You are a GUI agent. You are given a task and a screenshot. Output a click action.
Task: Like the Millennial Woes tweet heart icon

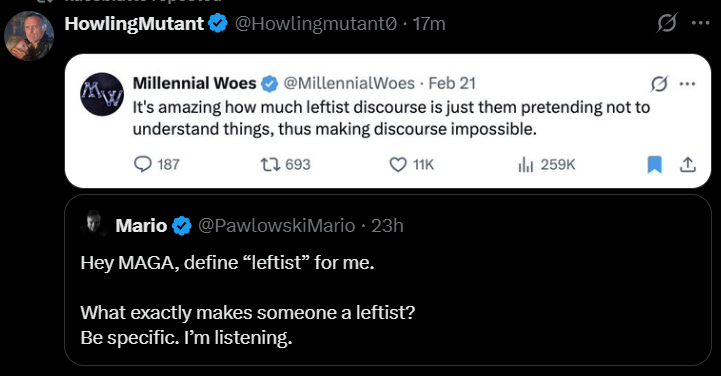coord(398,165)
